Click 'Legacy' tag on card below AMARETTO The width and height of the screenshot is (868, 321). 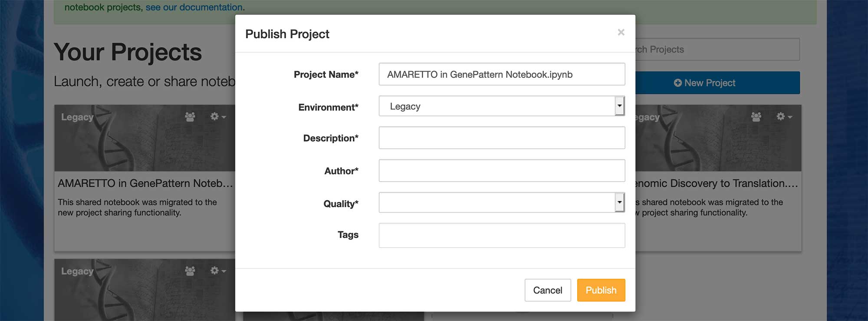[77, 271]
